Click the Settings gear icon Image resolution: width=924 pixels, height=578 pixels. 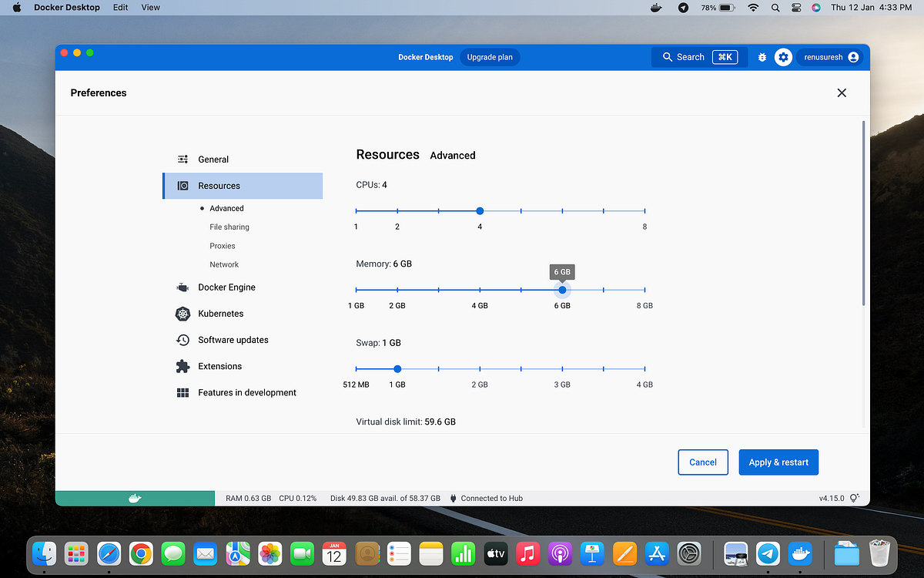coord(783,57)
